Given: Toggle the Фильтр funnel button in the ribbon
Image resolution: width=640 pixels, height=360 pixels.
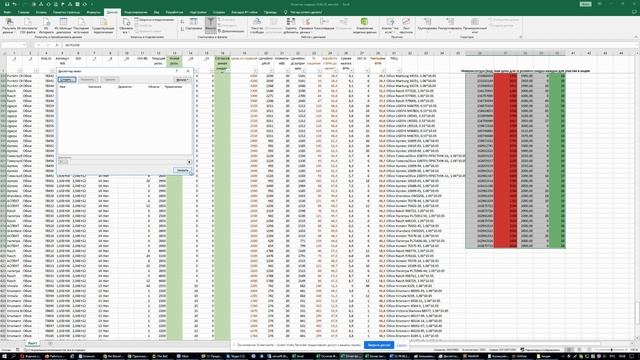Looking at the screenshot, I should point(210,25).
